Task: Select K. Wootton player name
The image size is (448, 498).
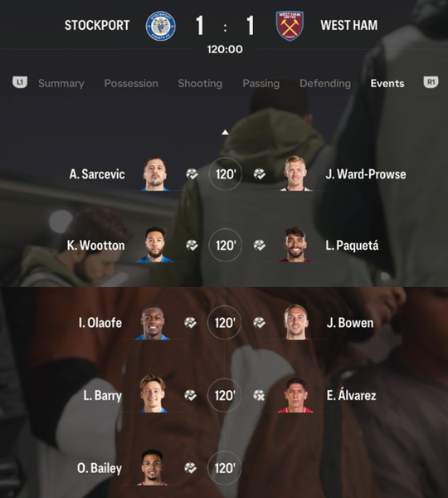Action: [96, 245]
